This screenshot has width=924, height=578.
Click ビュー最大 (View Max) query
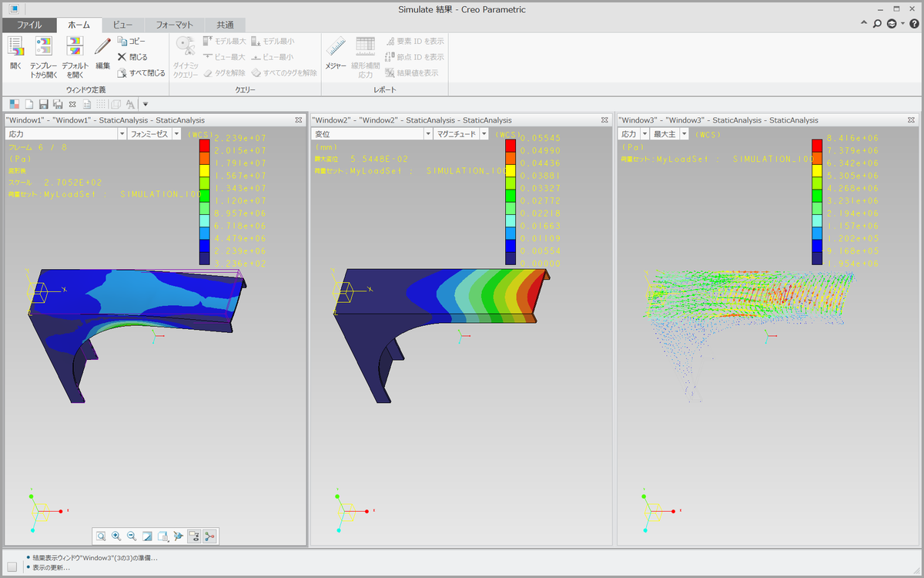pyautogui.click(x=224, y=57)
